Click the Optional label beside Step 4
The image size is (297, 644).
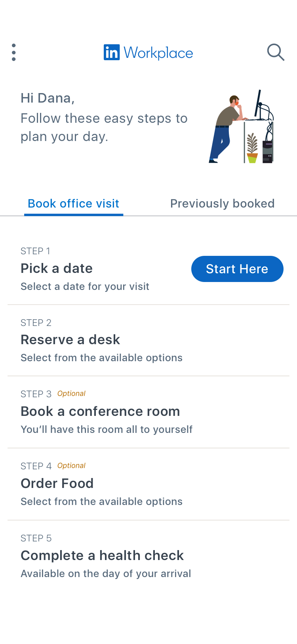click(71, 466)
